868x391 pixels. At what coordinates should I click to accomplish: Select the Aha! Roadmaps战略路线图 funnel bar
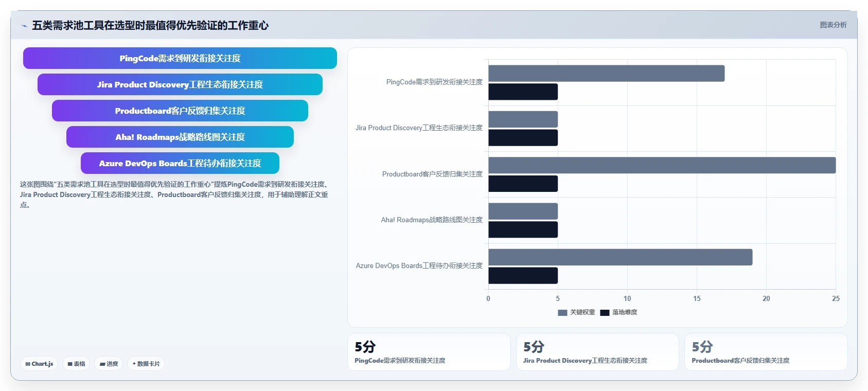tap(180, 137)
